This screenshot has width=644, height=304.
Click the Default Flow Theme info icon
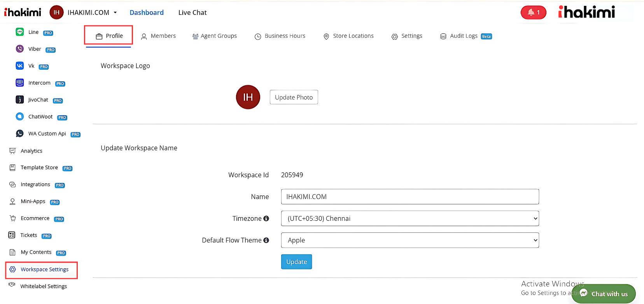pyautogui.click(x=266, y=240)
